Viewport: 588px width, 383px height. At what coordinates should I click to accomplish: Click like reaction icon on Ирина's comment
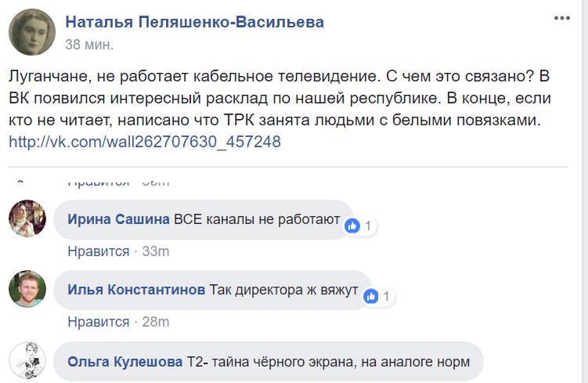(353, 226)
